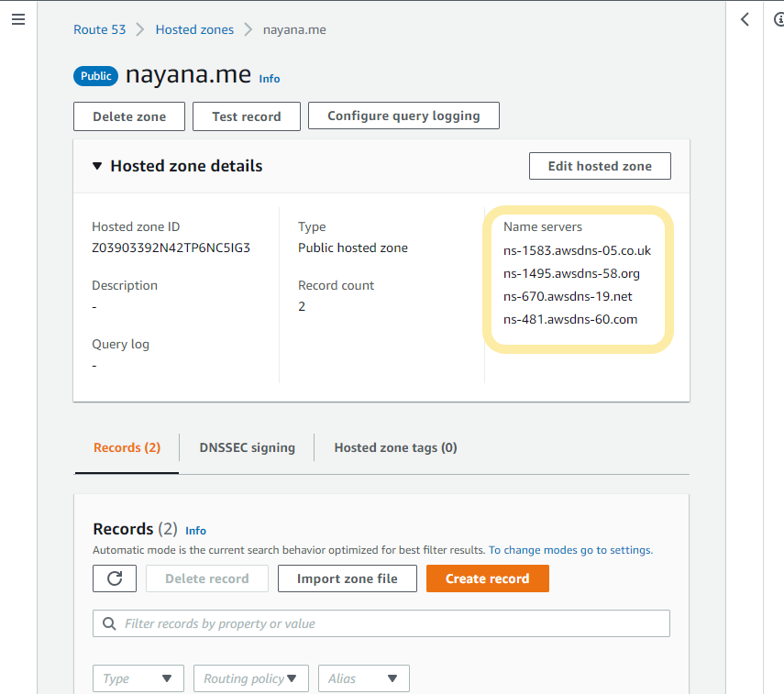The width and height of the screenshot is (784, 694).
Task: Refresh the records list
Action: click(x=115, y=578)
